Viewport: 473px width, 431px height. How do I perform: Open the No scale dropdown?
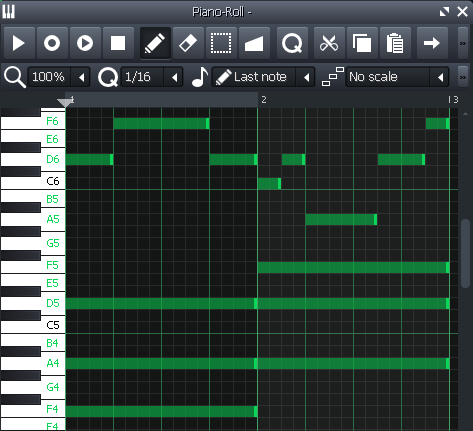(397, 77)
